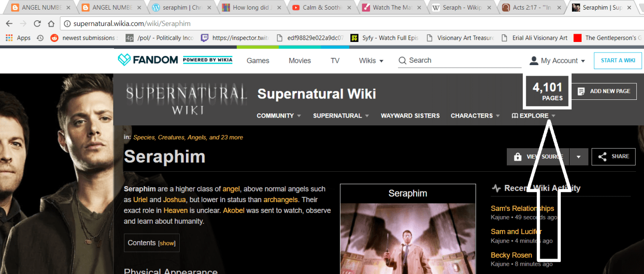
Task: Open the Becky Rosen activity link
Action: point(511,255)
